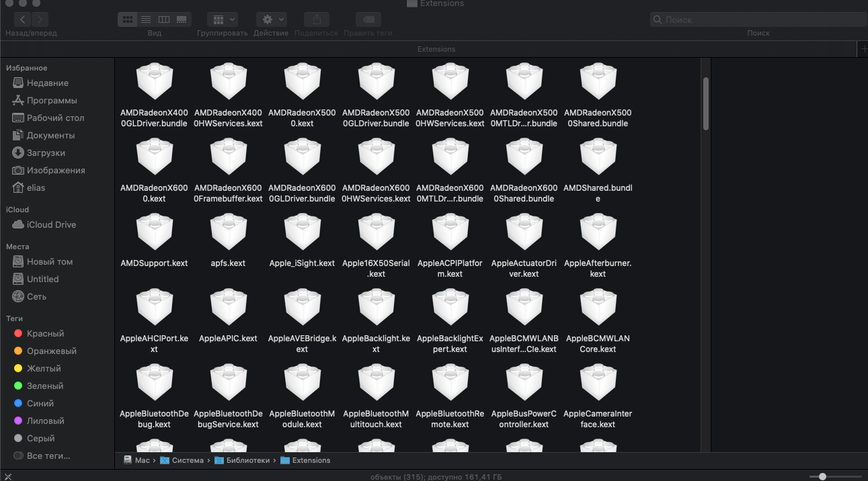
Task: Click the vertical scrollbar thumb
Action: (x=706, y=103)
